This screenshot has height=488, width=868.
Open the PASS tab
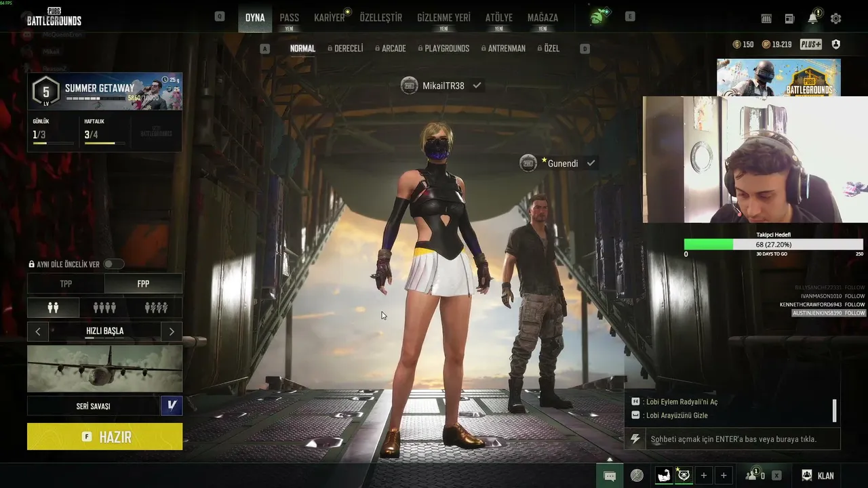(x=290, y=18)
